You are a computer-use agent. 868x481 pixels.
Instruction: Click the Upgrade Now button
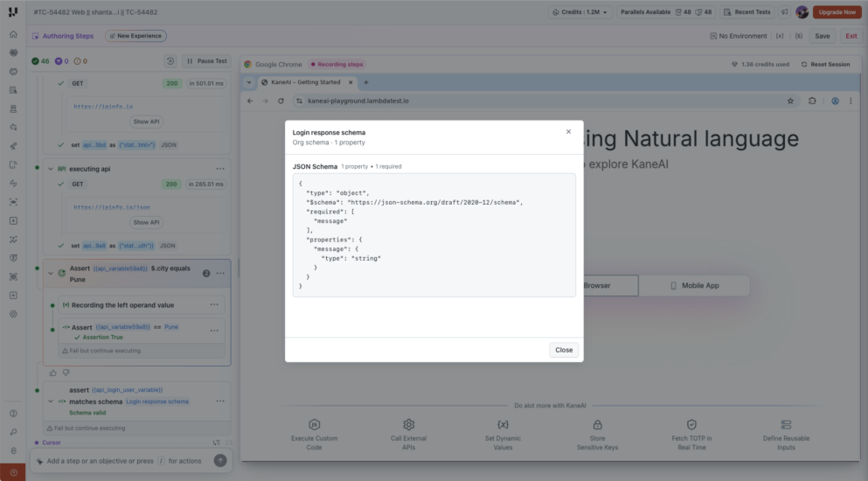coord(837,12)
